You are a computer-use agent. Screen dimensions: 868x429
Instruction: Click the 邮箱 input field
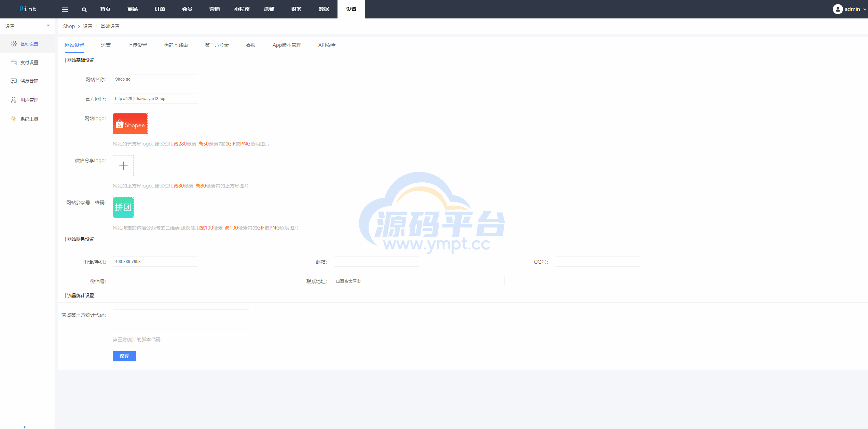point(376,262)
